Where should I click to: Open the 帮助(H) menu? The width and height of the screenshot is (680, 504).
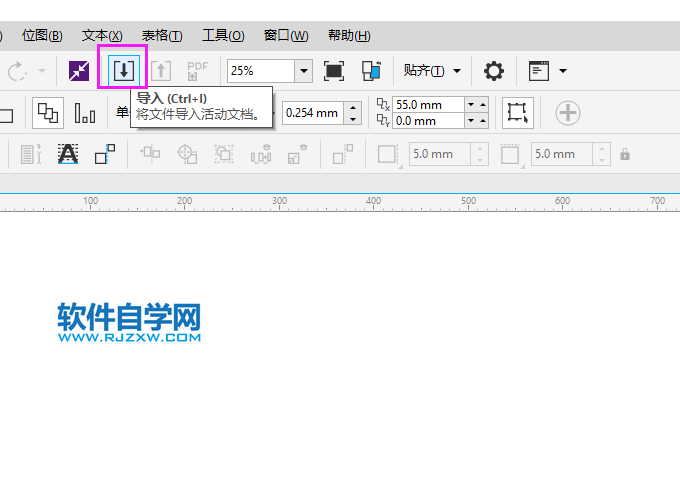(349, 35)
